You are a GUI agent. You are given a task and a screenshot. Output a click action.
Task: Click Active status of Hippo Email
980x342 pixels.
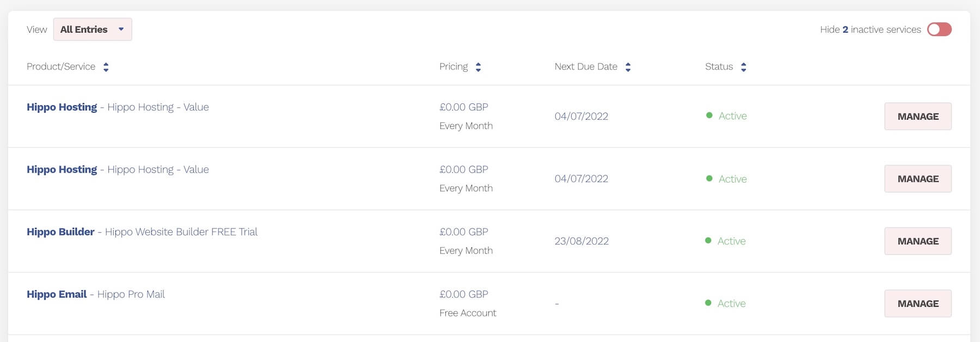(x=731, y=303)
